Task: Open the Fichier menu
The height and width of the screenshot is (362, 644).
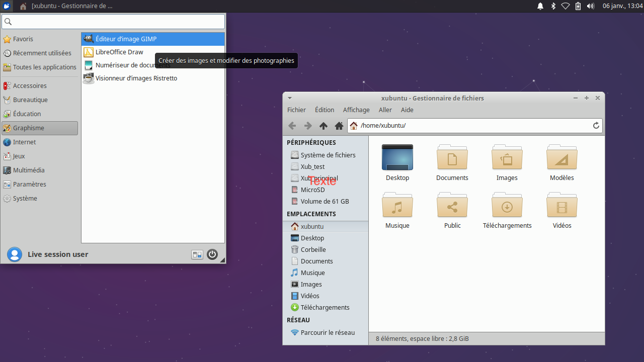Action: coord(296,110)
